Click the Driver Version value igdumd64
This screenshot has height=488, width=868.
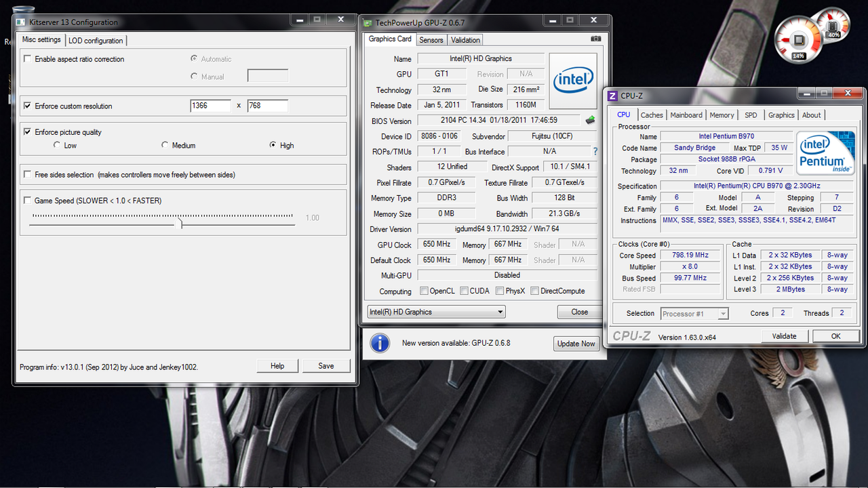pyautogui.click(x=507, y=229)
